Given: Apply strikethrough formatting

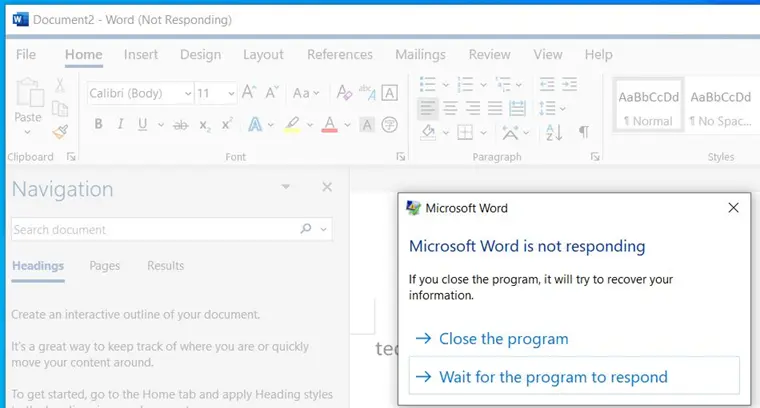Looking at the screenshot, I should 180,125.
